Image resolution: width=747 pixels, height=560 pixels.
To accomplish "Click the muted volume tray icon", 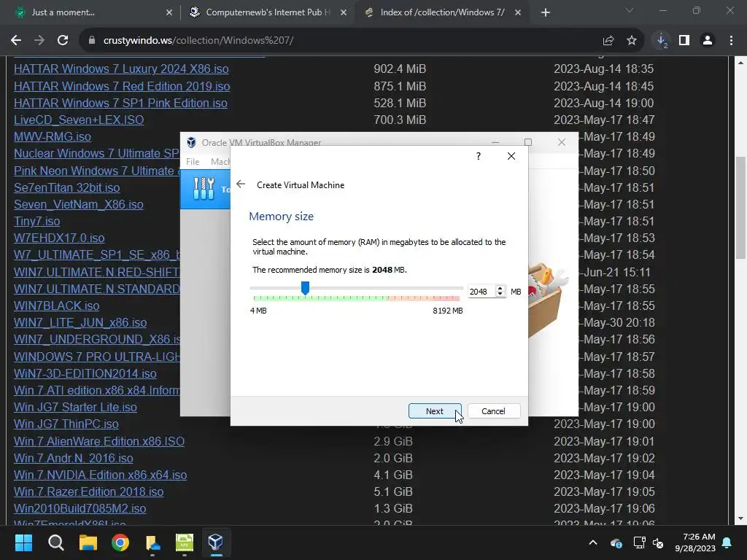I will click(659, 542).
